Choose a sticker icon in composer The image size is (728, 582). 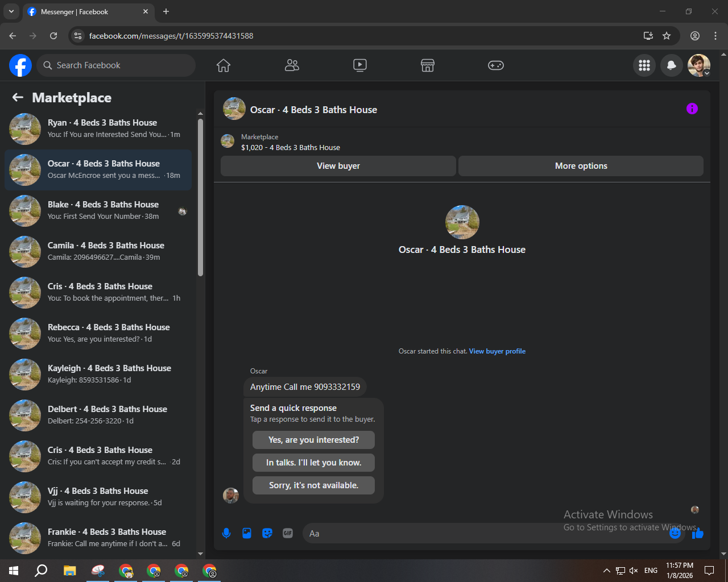267,533
